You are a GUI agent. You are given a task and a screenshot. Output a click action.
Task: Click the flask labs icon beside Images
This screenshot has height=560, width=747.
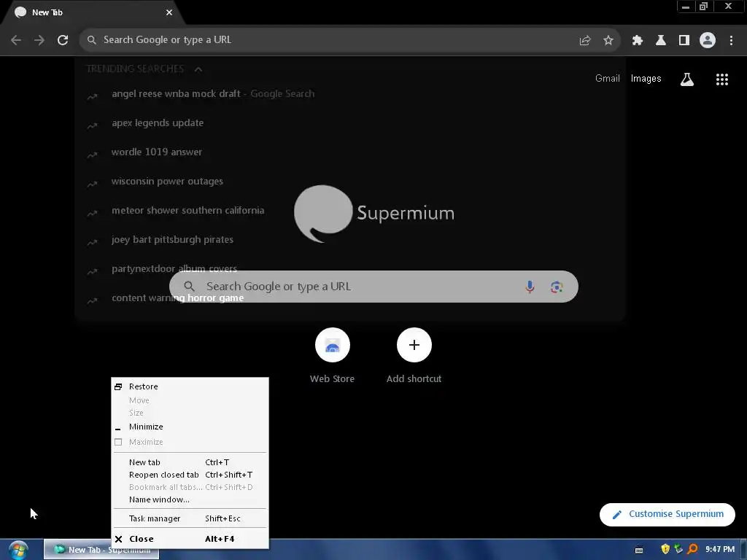pos(687,79)
